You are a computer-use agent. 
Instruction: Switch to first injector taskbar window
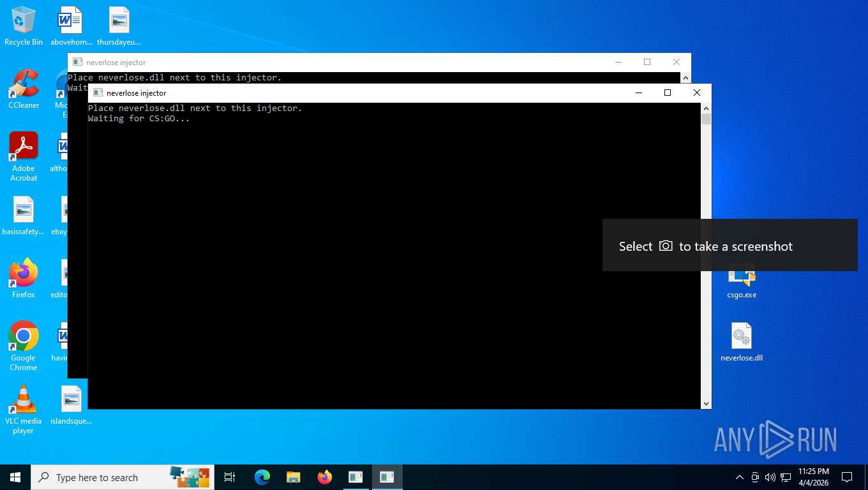pyautogui.click(x=355, y=477)
